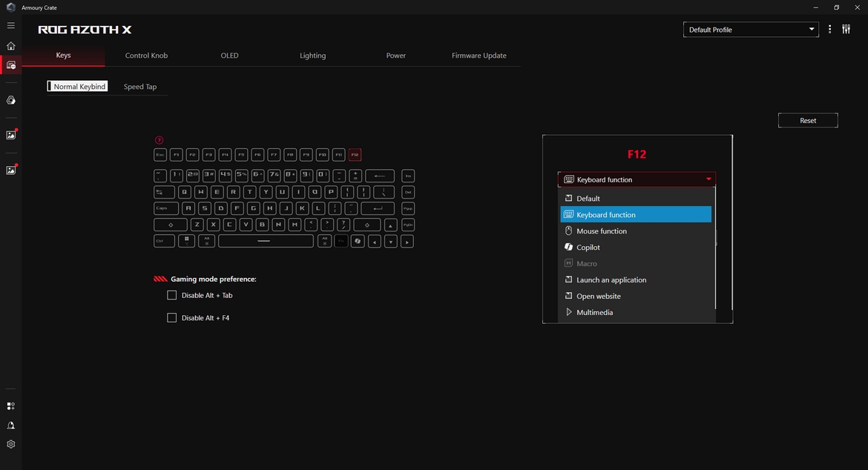Open the settings gear in the sidebar
This screenshot has width=868, height=470.
[x=10, y=445]
